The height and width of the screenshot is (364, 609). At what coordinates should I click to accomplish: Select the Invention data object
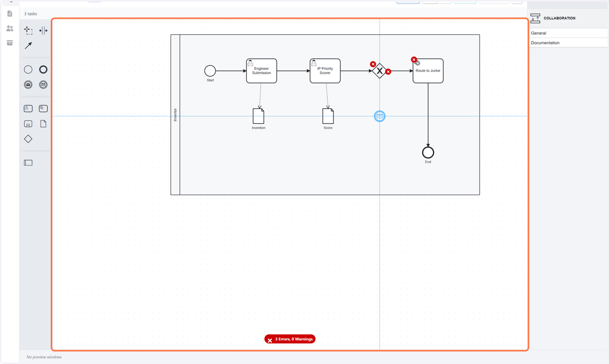click(x=258, y=116)
